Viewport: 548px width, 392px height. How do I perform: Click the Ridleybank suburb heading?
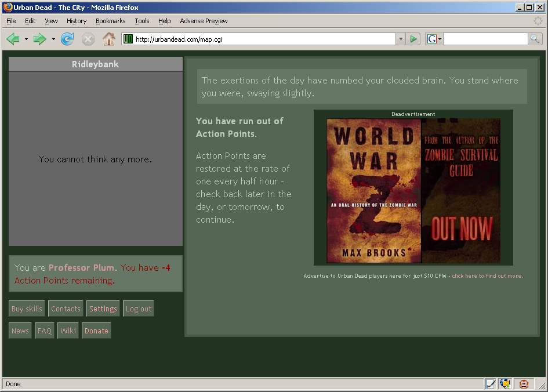pos(96,64)
